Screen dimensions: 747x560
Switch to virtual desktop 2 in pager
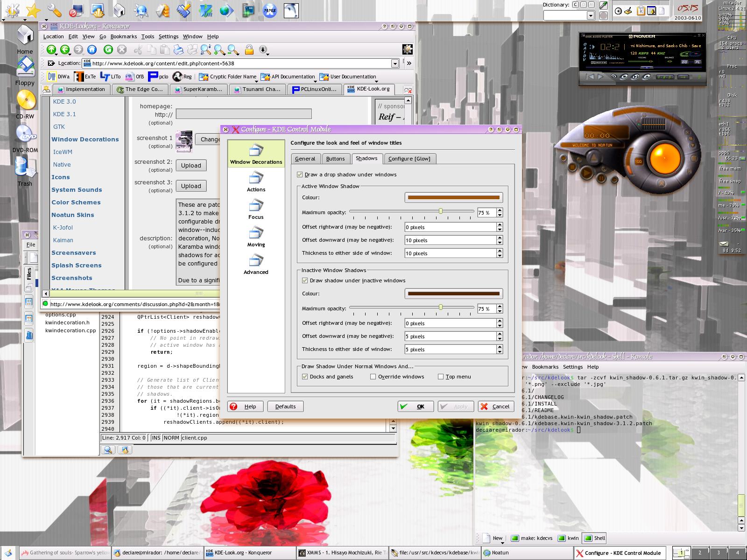(x=699, y=553)
